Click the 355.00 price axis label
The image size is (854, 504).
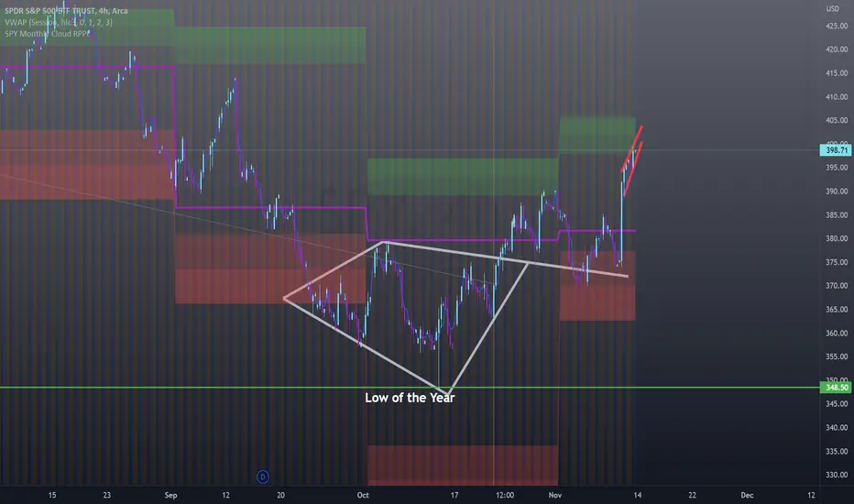[837, 356]
